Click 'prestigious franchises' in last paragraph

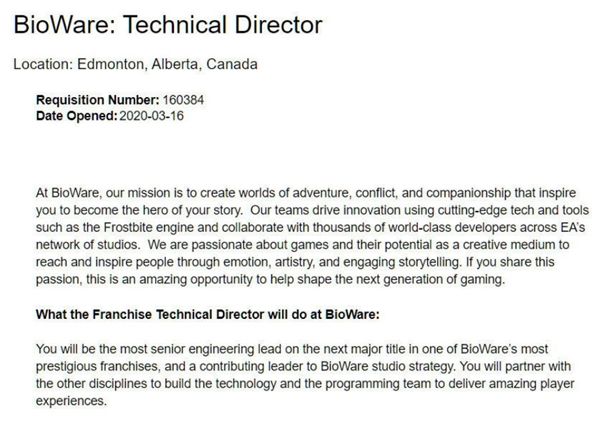(x=97, y=366)
